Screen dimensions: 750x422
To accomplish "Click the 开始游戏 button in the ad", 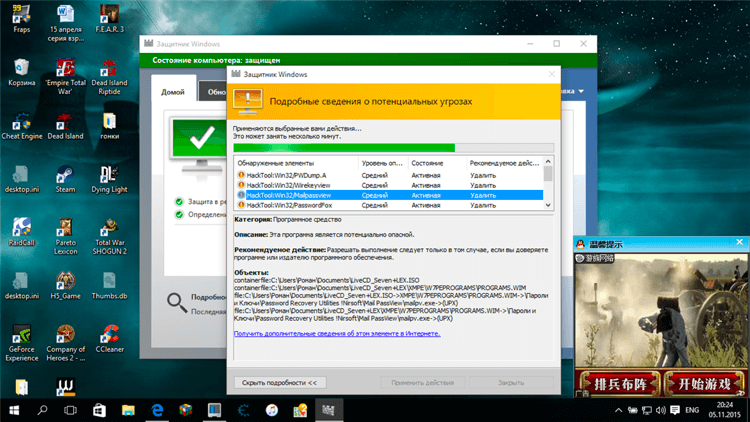I will [x=705, y=384].
